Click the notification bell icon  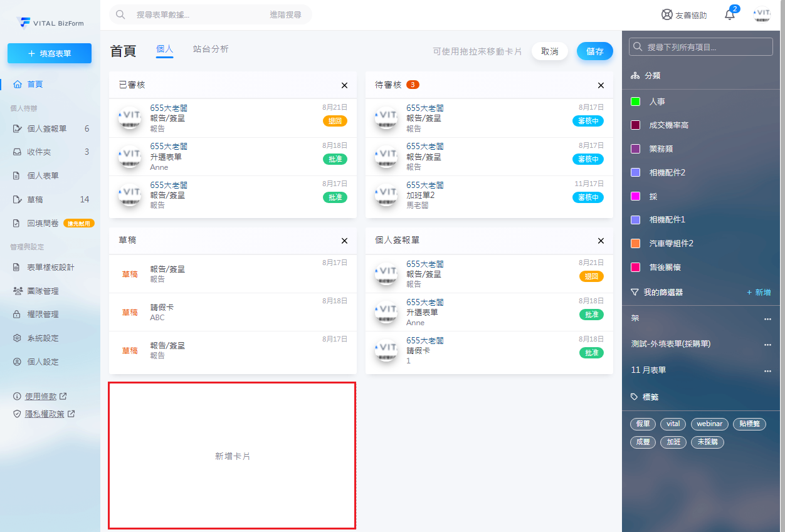[729, 15]
